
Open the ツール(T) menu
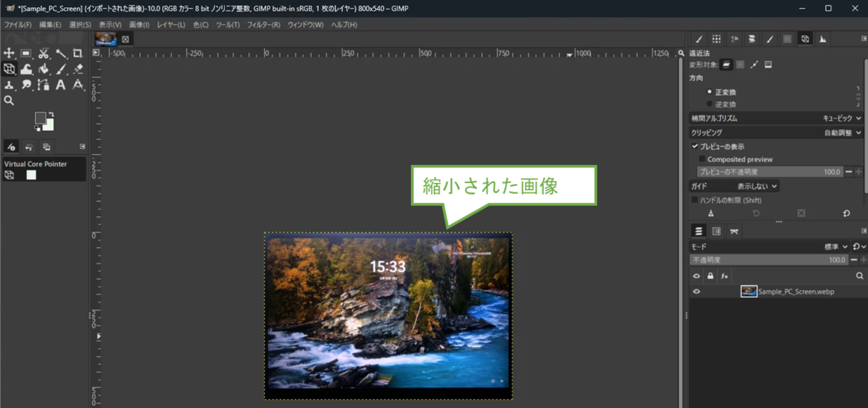coord(228,25)
